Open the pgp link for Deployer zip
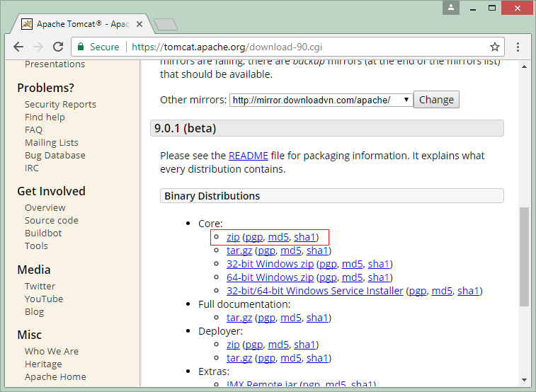 click(254, 345)
